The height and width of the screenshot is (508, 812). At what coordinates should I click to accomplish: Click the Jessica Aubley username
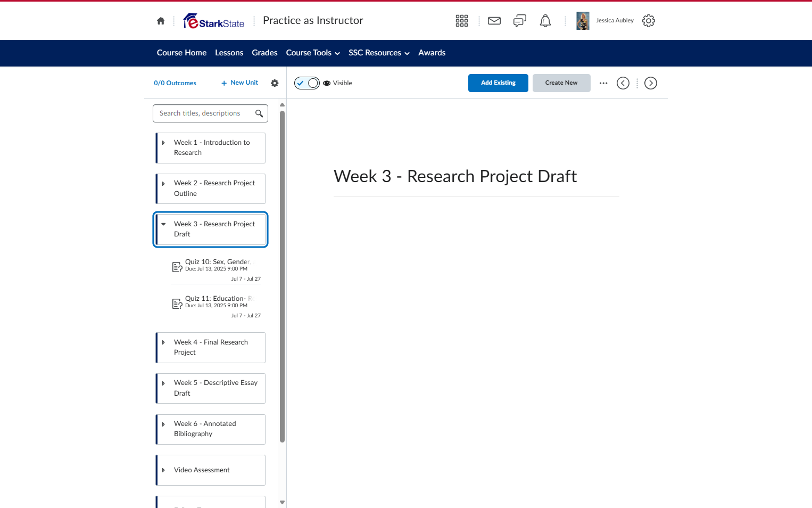coord(615,21)
